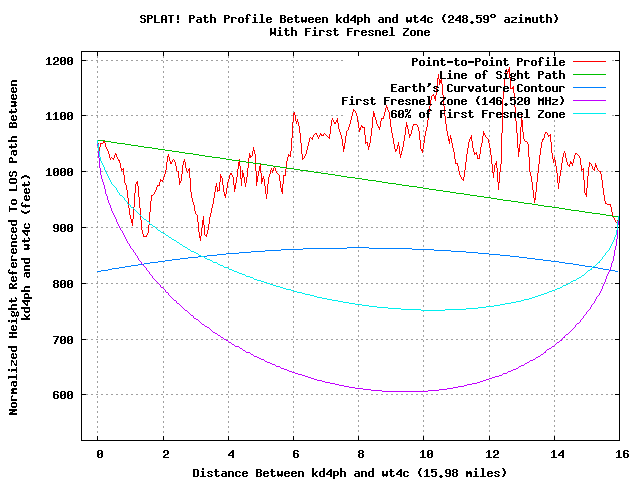Click the x-axis label '10'
The height and width of the screenshot is (480, 640).
[x=426, y=454]
